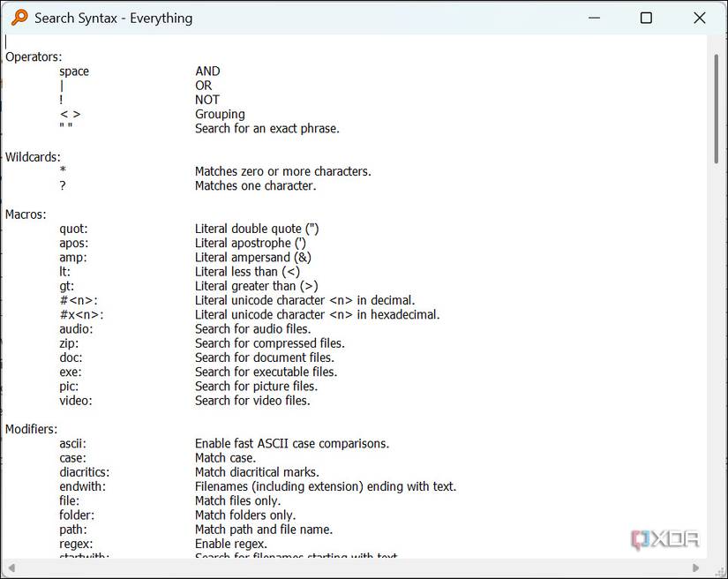
Task: Click the NOT description text
Action: 207,100
